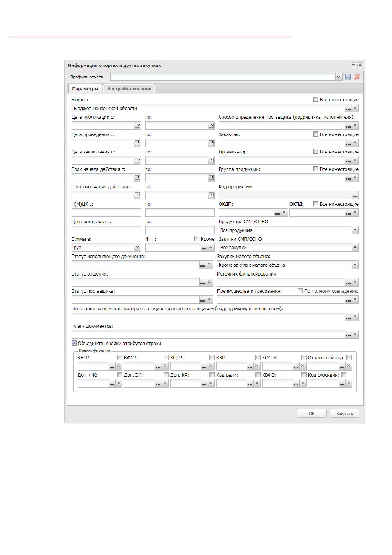Click the OK button

pyautogui.click(x=312, y=414)
